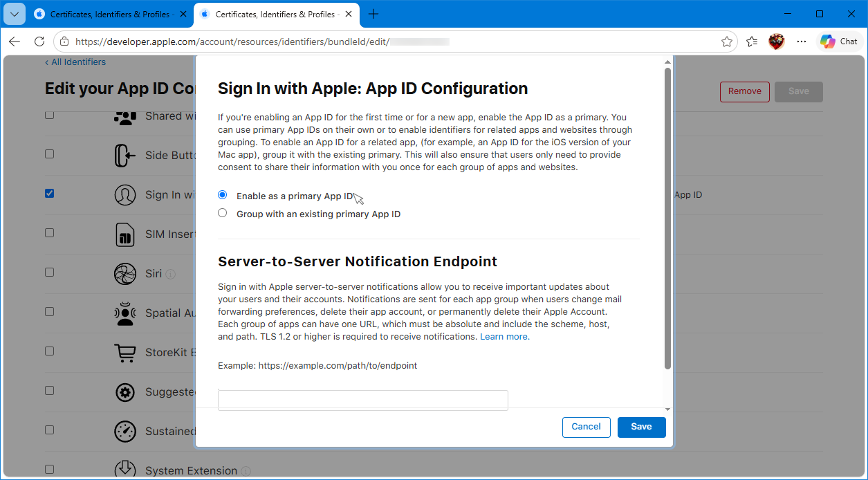The image size is (868, 480).
Task: Click the Save button in the dialog
Action: pos(641,427)
